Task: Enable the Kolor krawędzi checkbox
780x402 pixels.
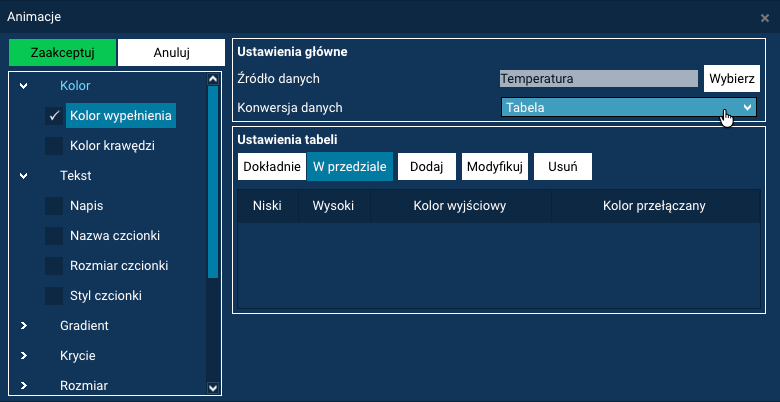Action: (54, 146)
